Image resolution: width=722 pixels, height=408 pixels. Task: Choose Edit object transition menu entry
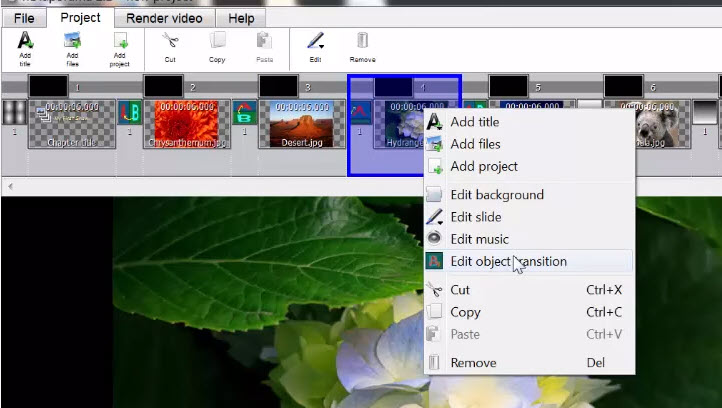click(x=529, y=261)
